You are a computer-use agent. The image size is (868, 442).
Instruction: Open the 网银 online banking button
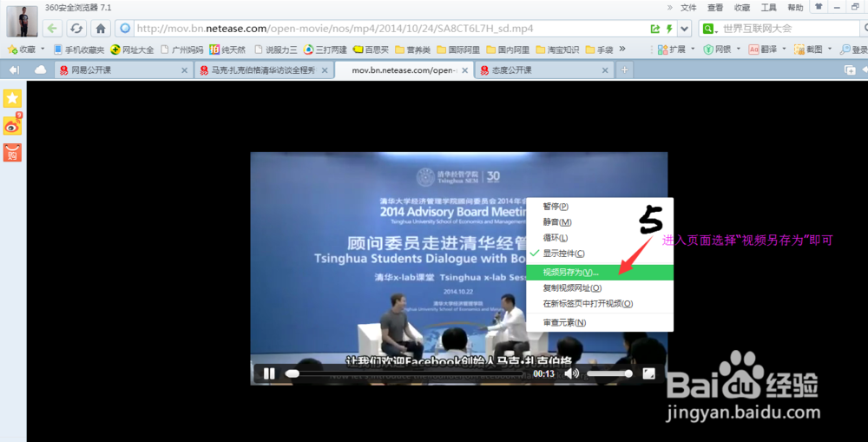coord(718,49)
